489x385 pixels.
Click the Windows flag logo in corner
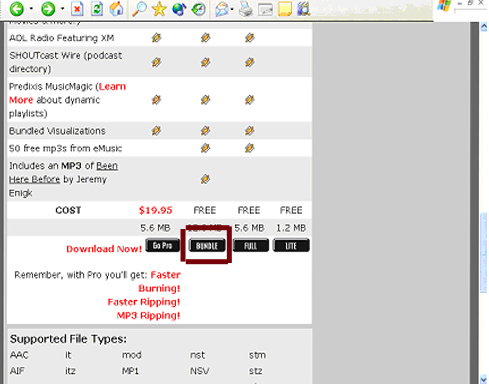[x=444, y=6]
